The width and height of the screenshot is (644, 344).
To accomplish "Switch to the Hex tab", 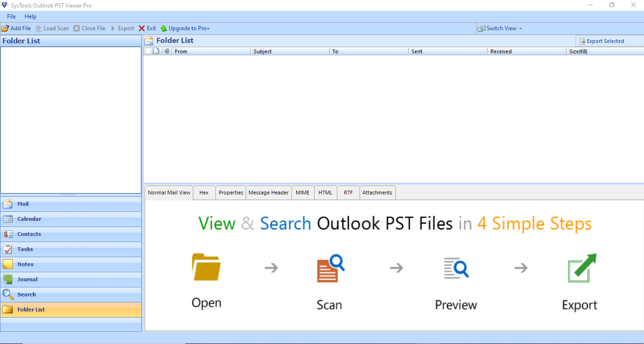I will [x=204, y=193].
